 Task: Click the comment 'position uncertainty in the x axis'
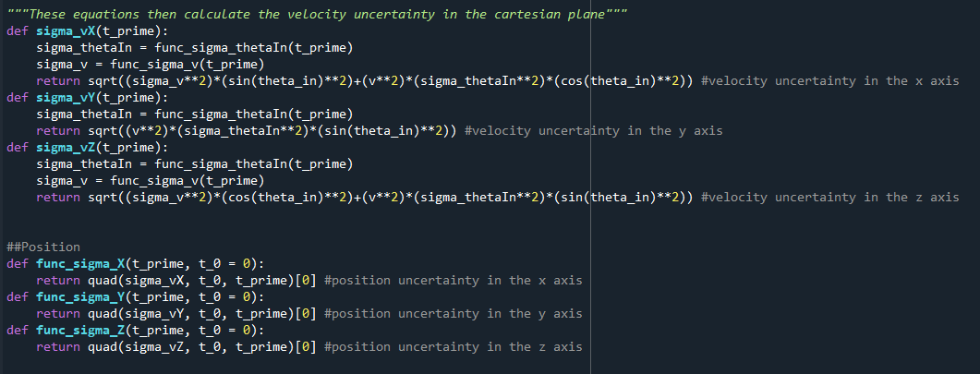click(x=454, y=281)
